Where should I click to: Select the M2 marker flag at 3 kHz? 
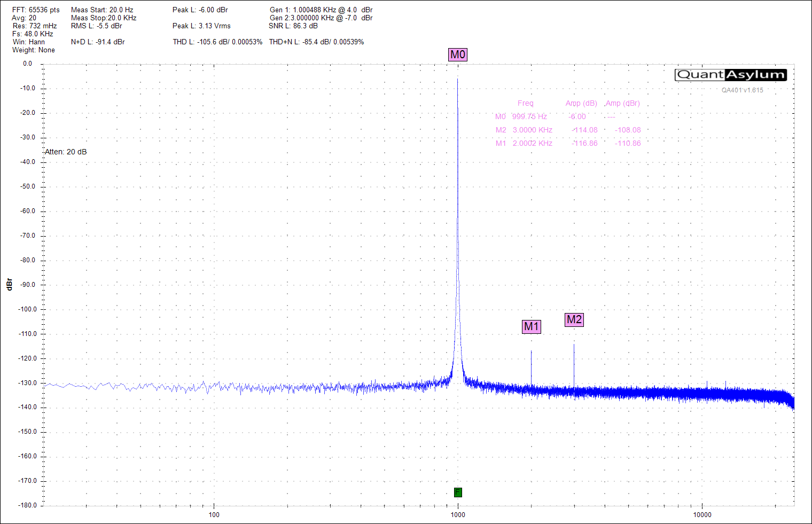pyautogui.click(x=574, y=319)
